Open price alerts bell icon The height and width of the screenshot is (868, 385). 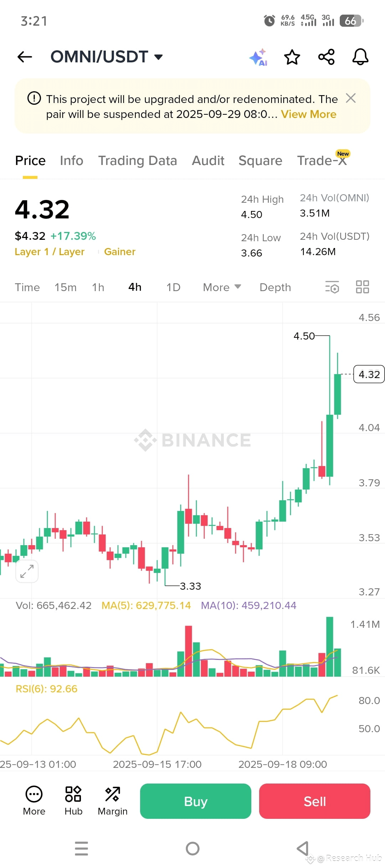360,57
